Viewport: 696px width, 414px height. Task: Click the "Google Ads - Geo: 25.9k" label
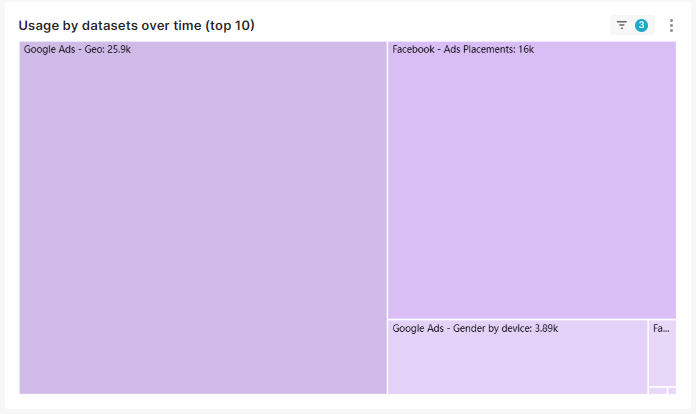point(77,49)
